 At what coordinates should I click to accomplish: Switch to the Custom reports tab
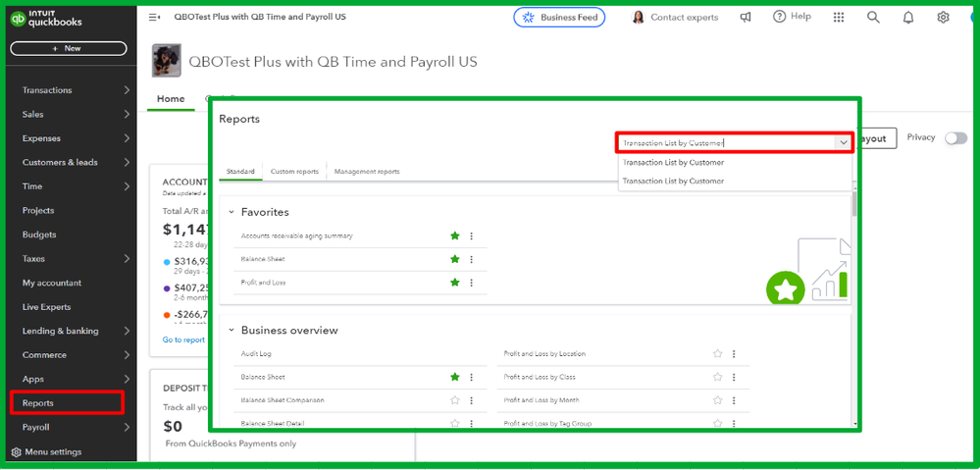click(294, 172)
